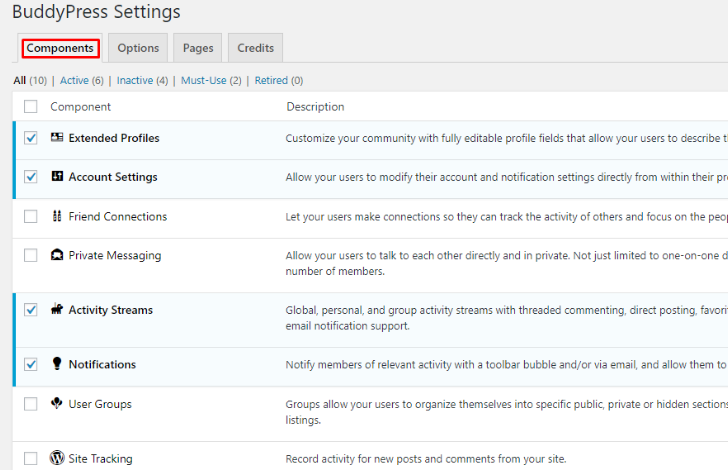Click the Extended Profiles label
Screen dimensions: 728x472
pyautogui.click(x=114, y=138)
